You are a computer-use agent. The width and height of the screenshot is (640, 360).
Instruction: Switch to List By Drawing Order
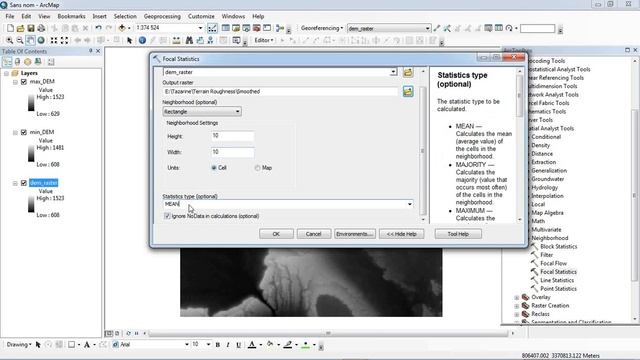[x=7, y=62]
